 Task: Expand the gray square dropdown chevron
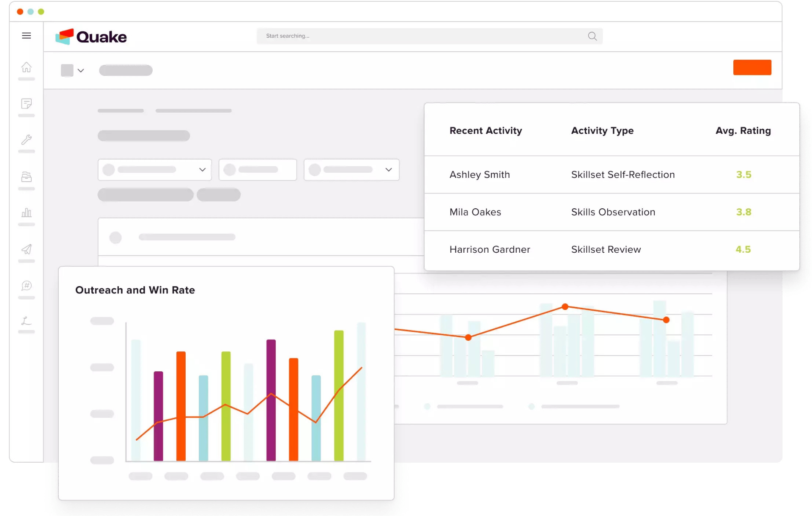pyautogui.click(x=81, y=71)
